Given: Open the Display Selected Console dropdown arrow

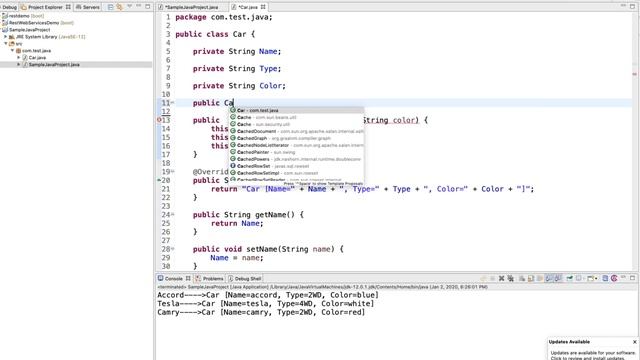Looking at the screenshot, I should (x=584, y=279).
